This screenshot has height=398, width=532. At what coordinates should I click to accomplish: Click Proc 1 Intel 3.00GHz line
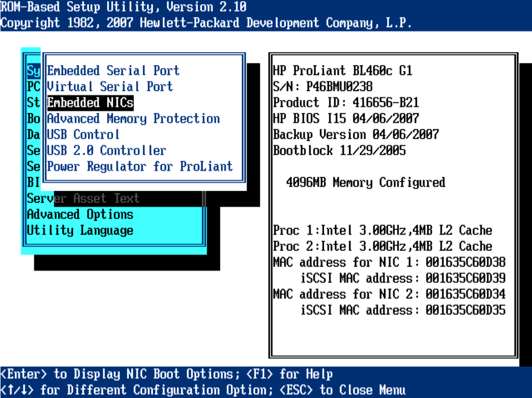[382, 230]
